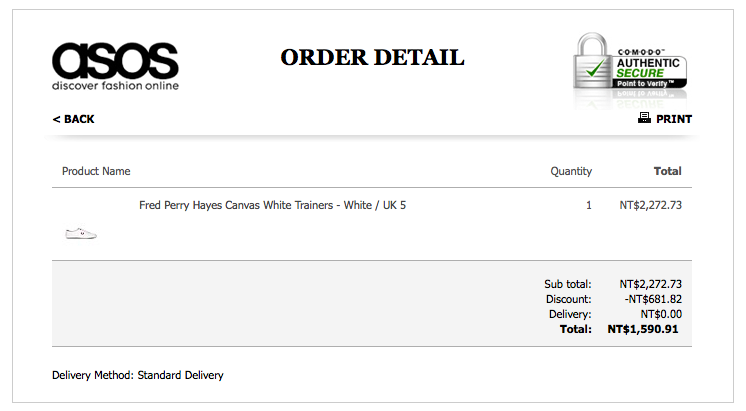Click the Comodo Authentic Secure badge text
Viewport: 746px width, 411px height.
pyautogui.click(x=651, y=66)
